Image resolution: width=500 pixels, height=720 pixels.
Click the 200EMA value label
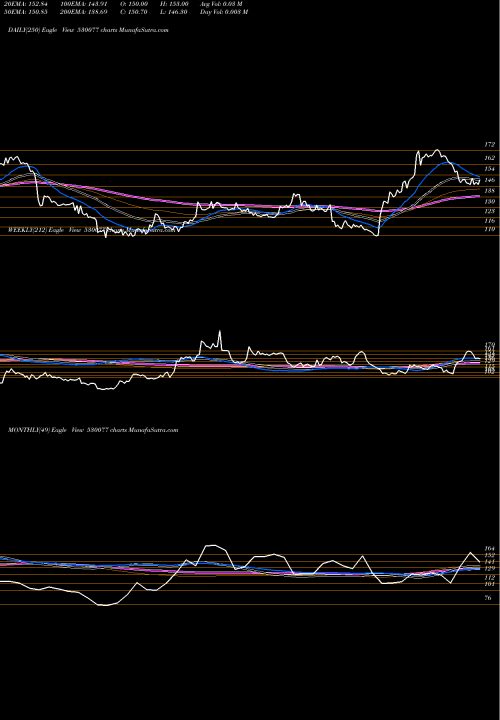tap(86, 12)
